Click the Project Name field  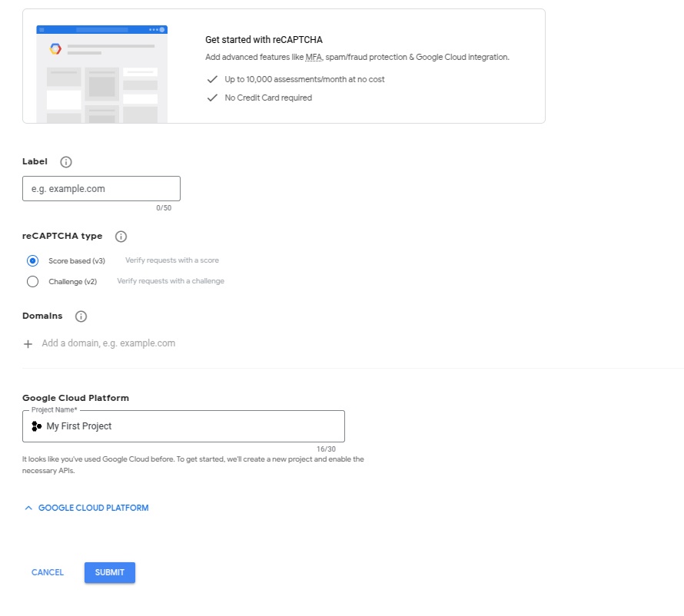click(x=184, y=426)
